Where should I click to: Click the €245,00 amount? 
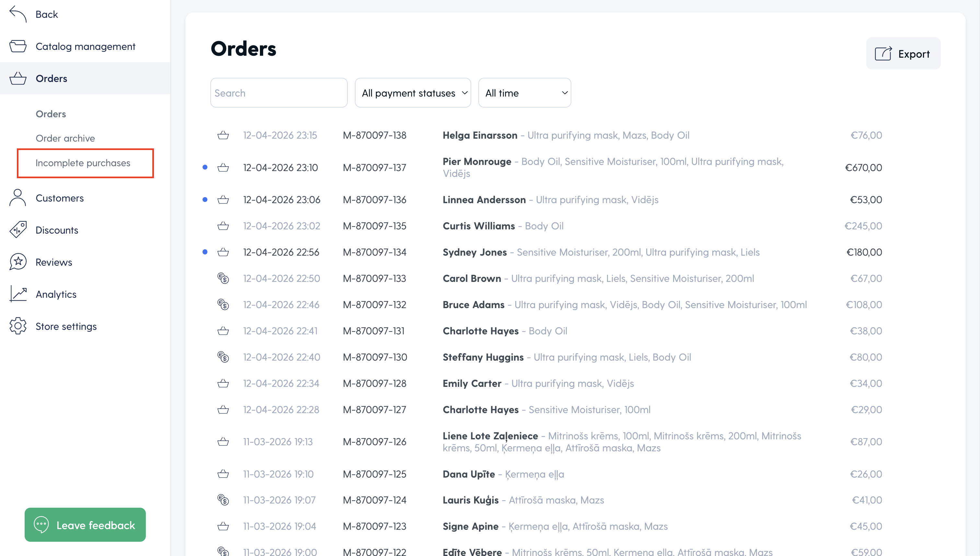[x=863, y=226]
